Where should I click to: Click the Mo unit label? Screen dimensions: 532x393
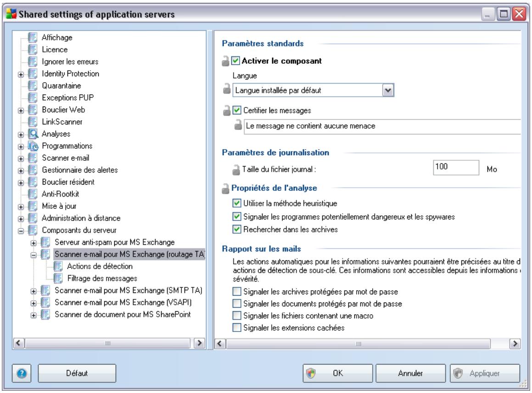pos(492,169)
